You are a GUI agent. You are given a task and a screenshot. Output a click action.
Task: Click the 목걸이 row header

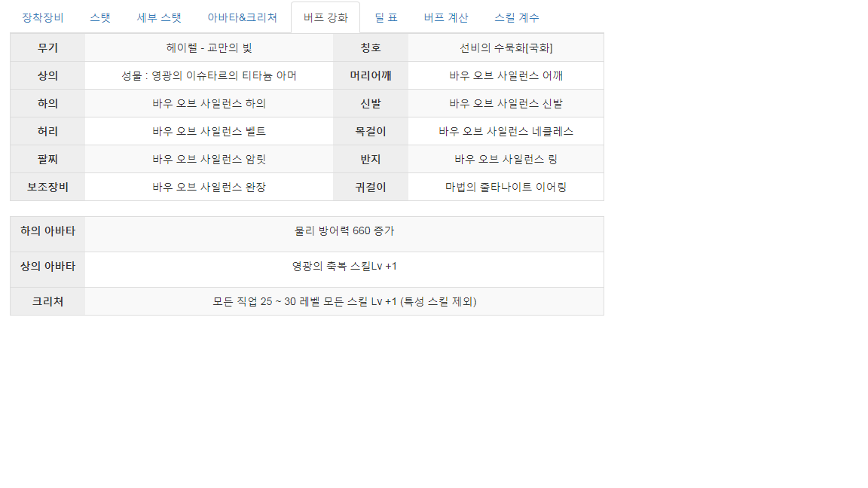371,132
